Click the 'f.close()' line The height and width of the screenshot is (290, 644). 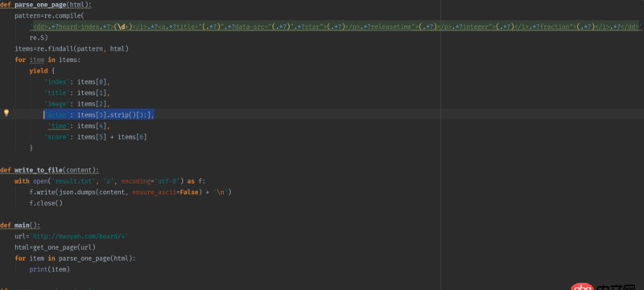[46, 203]
